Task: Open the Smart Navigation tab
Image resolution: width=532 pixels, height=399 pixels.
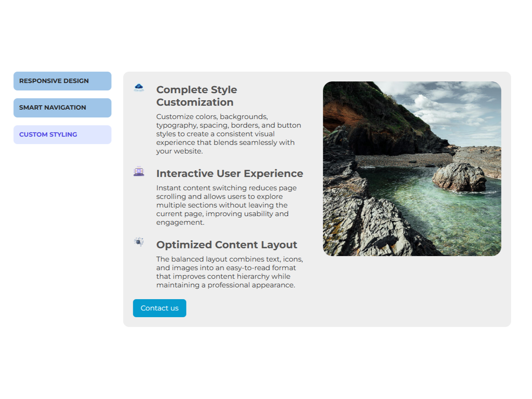Action: [x=62, y=108]
